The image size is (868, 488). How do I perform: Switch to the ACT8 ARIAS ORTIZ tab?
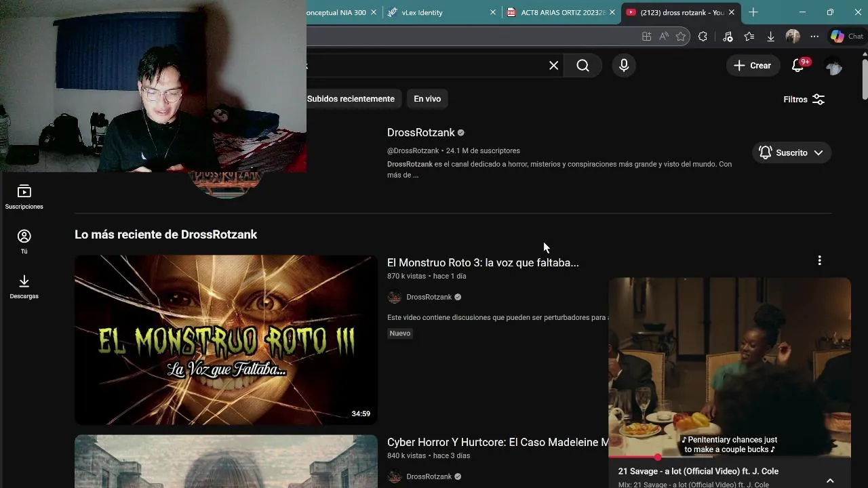tap(560, 12)
